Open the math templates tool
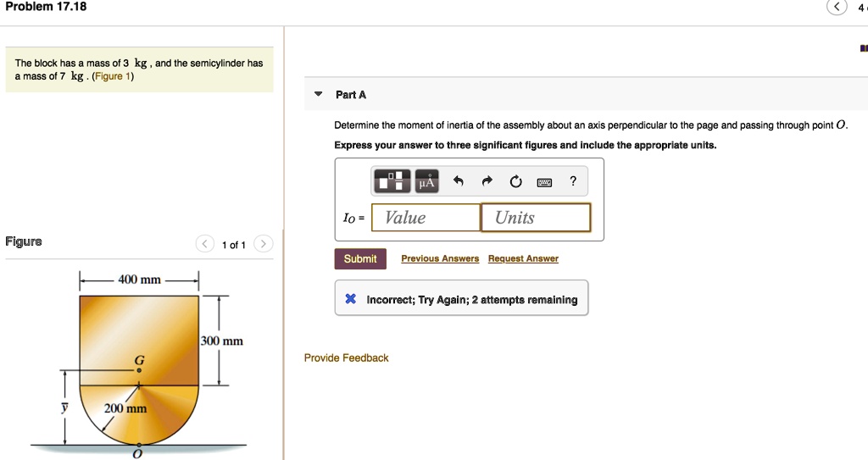The width and height of the screenshot is (868, 460). (x=392, y=180)
